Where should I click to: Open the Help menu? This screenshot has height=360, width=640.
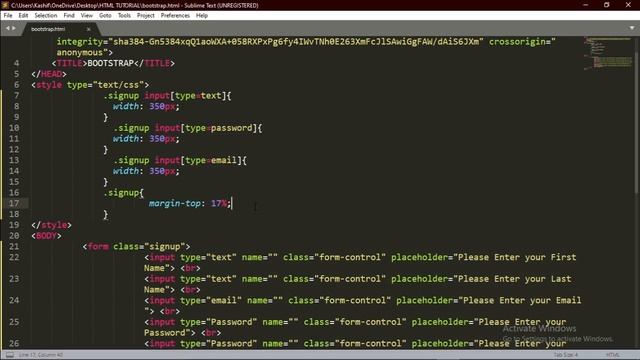click(x=202, y=16)
